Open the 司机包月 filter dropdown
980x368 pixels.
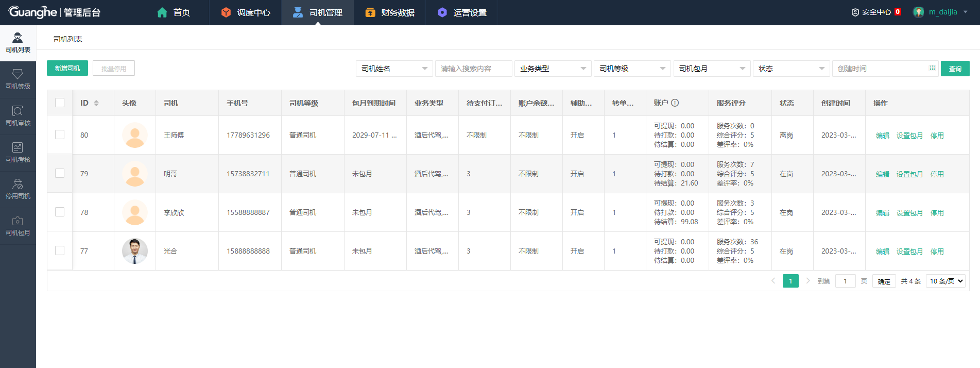[x=712, y=69]
